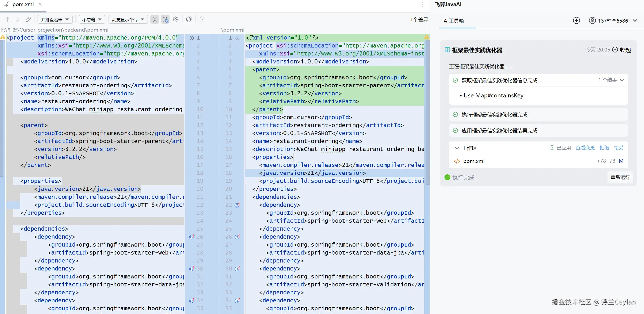
Task: Click plus icon to start new session
Action: pos(576,21)
